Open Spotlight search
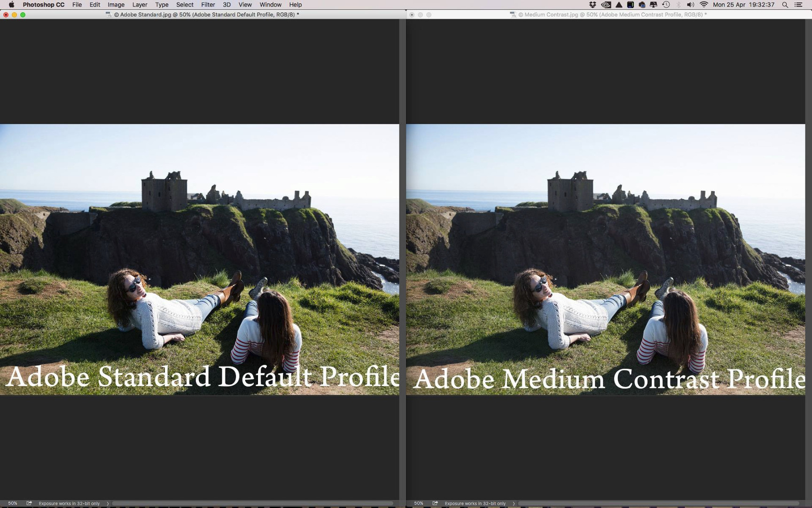The image size is (812, 508). click(785, 5)
